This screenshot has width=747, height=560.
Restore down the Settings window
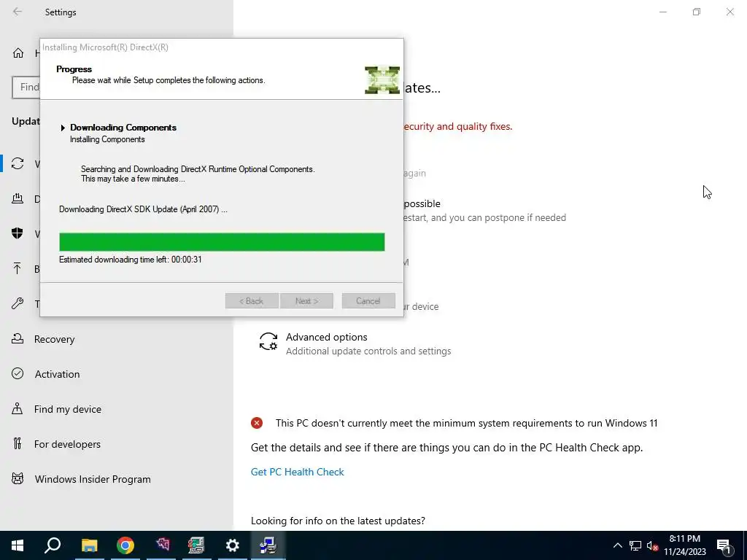pos(697,12)
